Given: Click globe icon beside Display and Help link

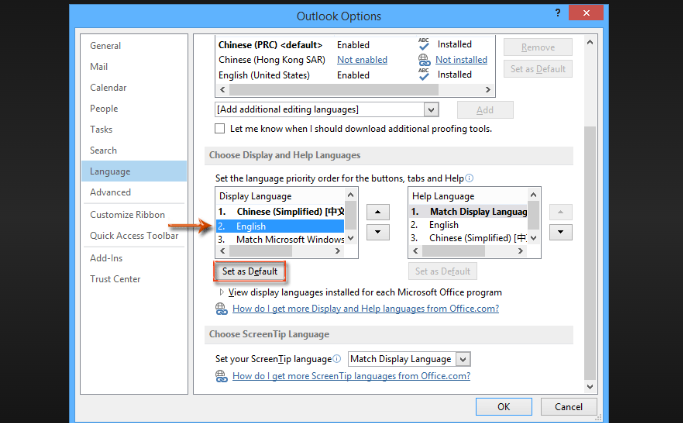Looking at the screenshot, I should point(221,309).
